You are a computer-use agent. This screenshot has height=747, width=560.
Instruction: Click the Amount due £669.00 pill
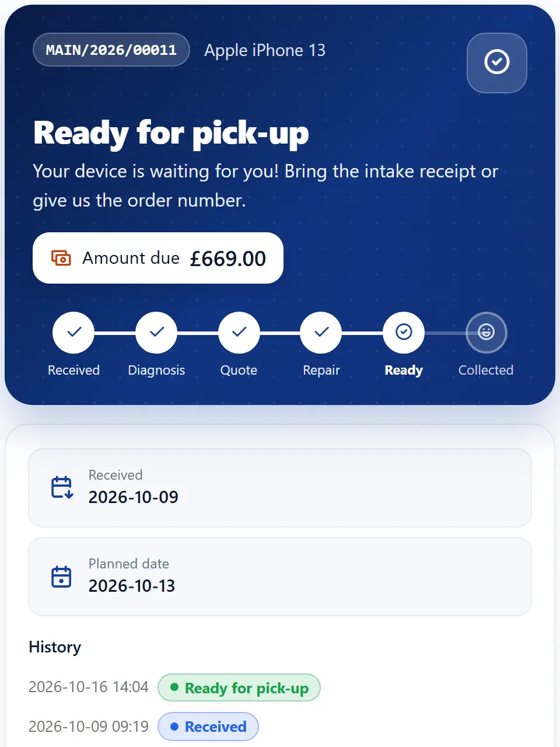tap(158, 258)
